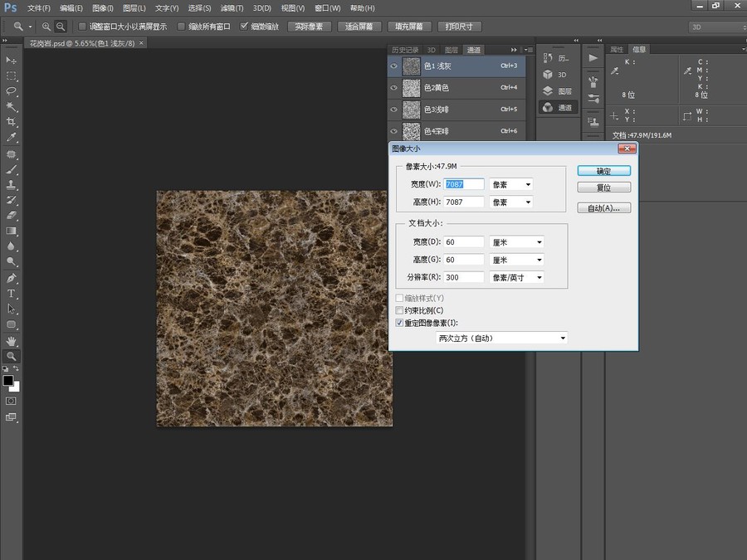Click the 复位 button
Screen dimensions: 747x560
coord(604,187)
